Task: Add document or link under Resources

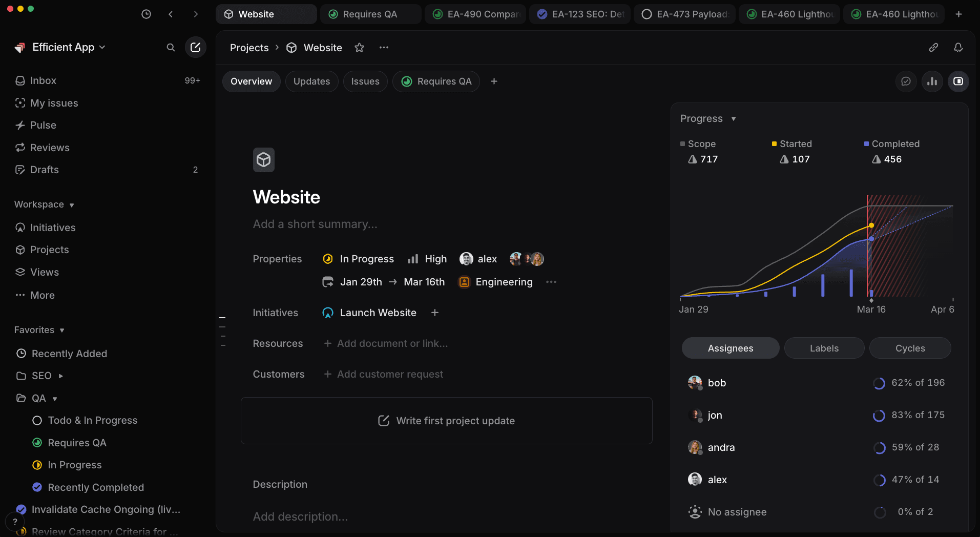Action: point(385,343)
